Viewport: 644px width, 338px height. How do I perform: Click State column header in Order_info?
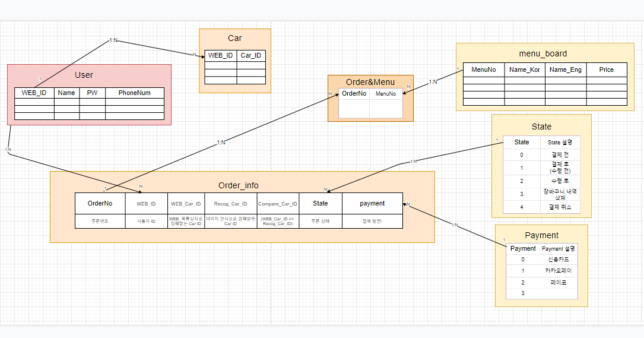click(x=321, y=204)
